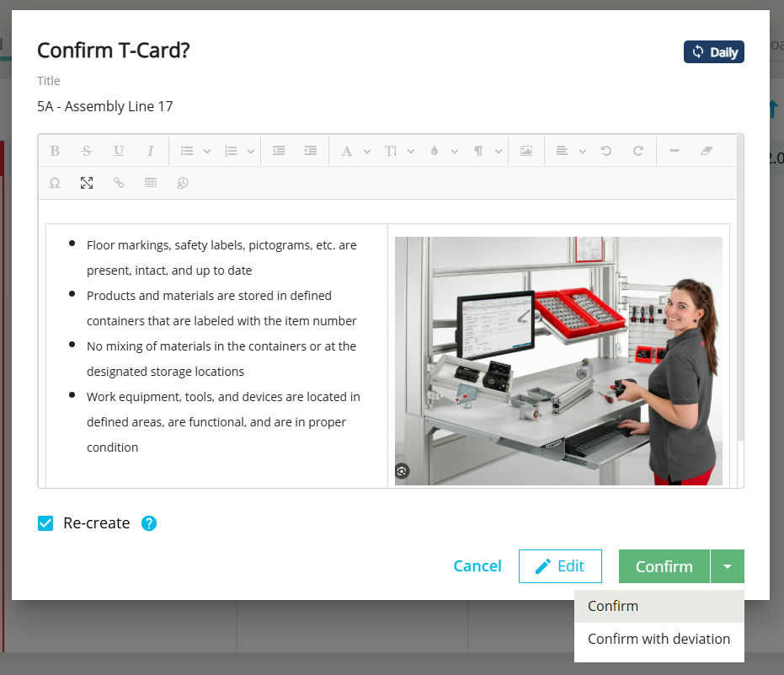This screenshot has height=675, width=784.
Task: Toggle underline formatting
Action: [119, 151]
